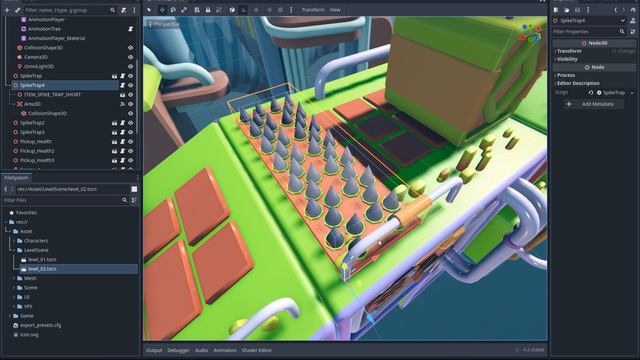640x360 pixels.
Task: Choose the Select Mode arrow tool
Action: click(x=149, y=10)
